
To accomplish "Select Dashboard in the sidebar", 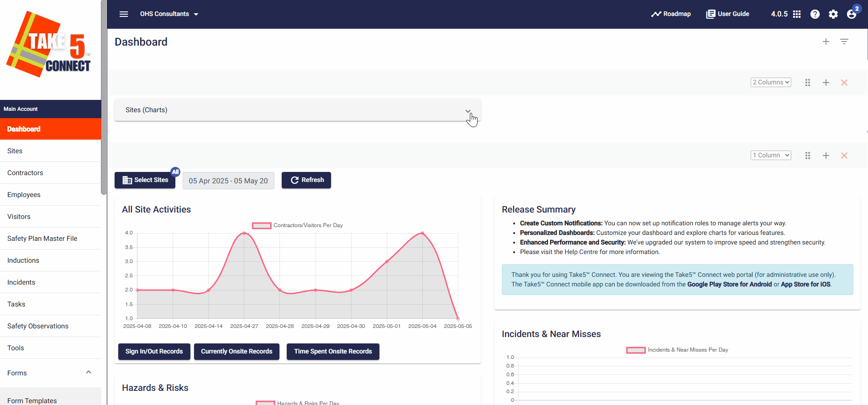I will 51,129.
